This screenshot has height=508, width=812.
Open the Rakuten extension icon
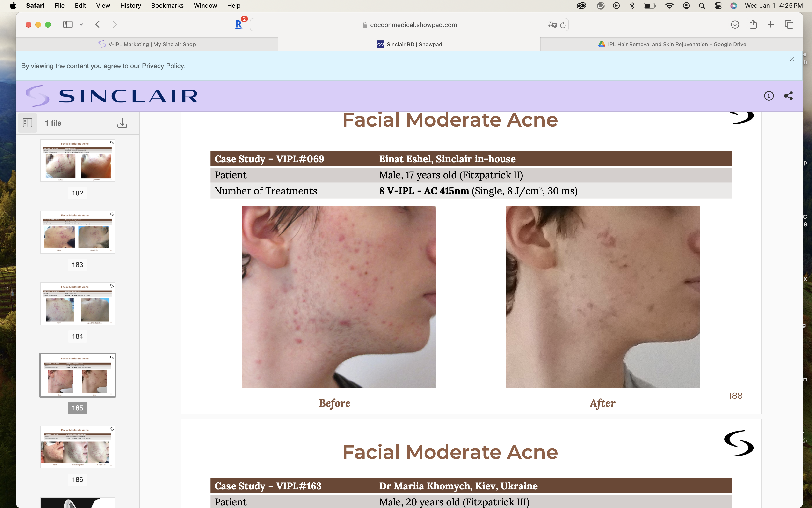point(239,24)
